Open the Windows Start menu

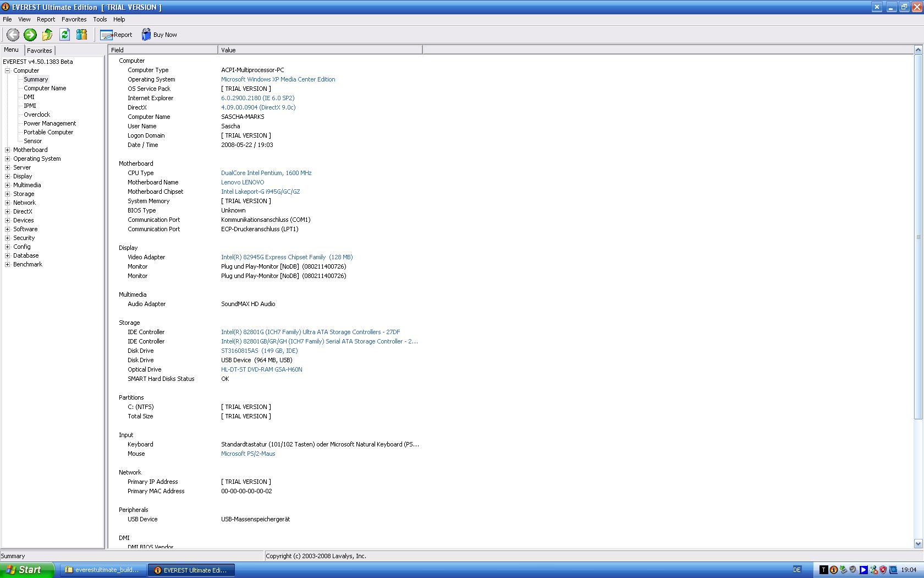coord(27,570)
